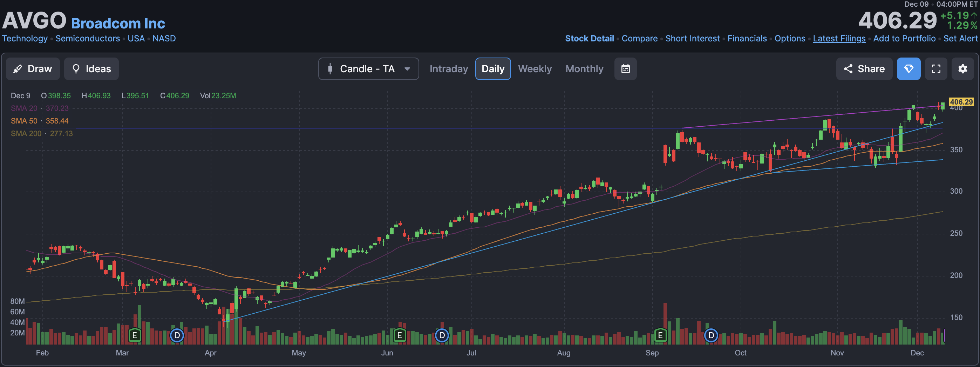The width and height of the screenshot is (980, 367).
Task: Add AVGO to Portfolio
Action: [x=904, y=39]
